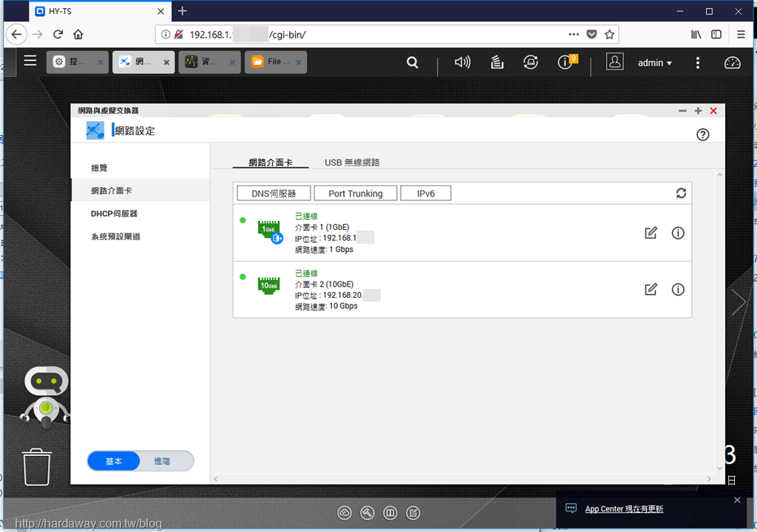This screenshot has height=532, width=757.
Task: Expand the admin user dropdown
Action: [x=654, y=63]
